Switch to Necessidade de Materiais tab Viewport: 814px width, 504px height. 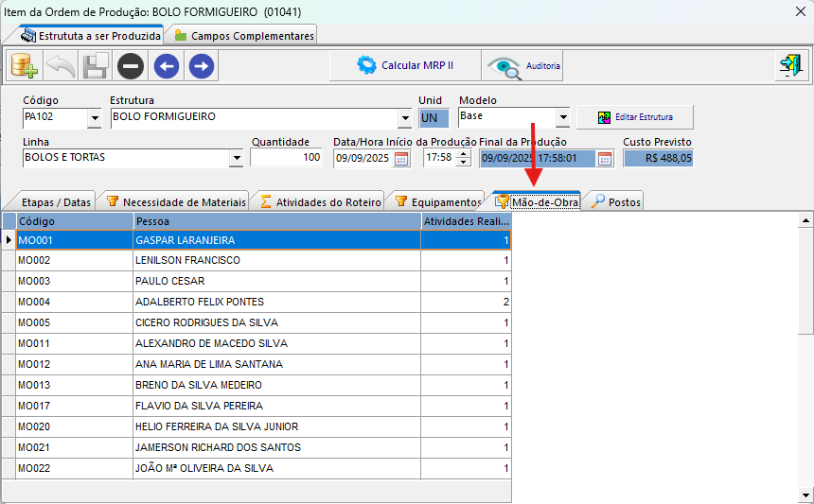click(175, 201)
